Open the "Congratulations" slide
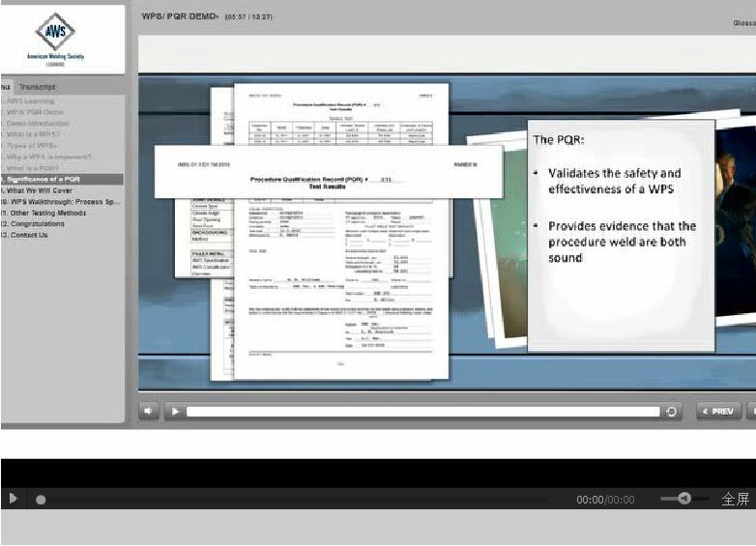Image resolution: width=756 pixels, height=546 pixels. [37, 223]
